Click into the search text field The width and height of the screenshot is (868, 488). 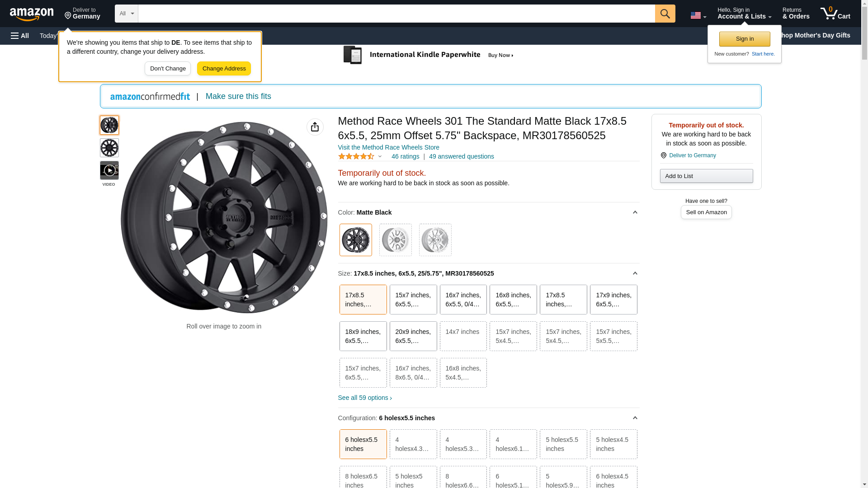[396, 14]
